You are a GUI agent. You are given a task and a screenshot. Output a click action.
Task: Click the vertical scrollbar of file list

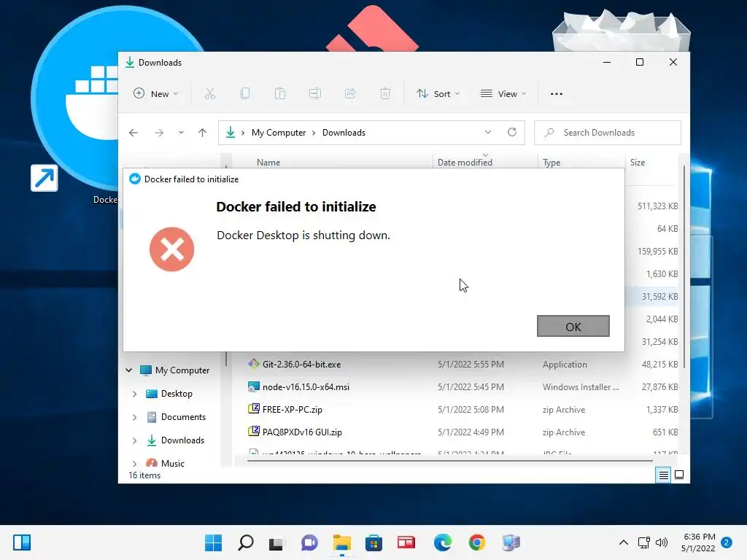[x=684, y=267]
